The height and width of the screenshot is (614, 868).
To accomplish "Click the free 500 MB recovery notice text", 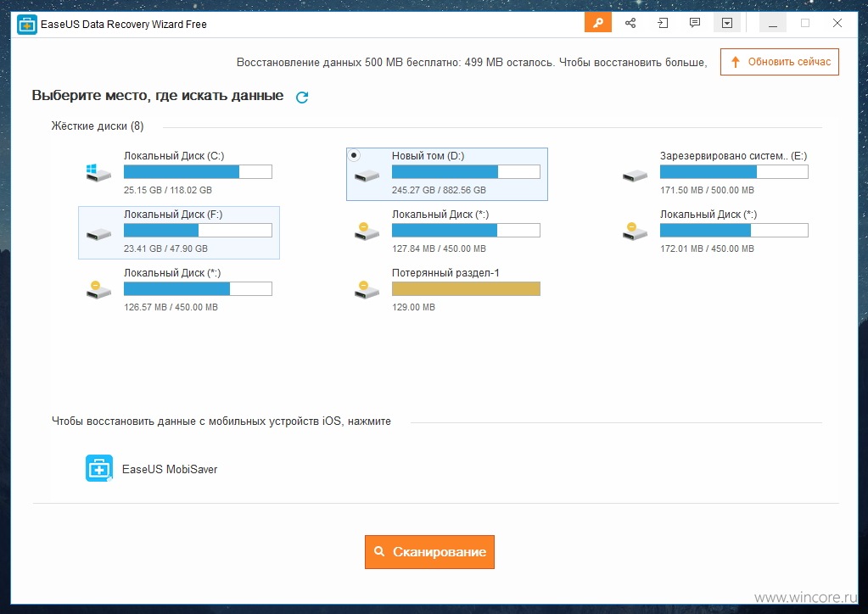I will (472, 63).
